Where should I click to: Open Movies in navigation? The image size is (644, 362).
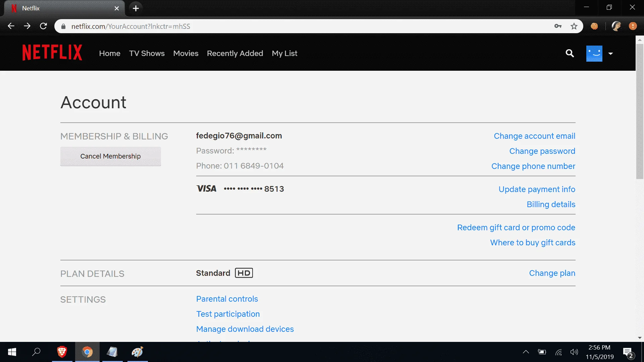[186, 53]
